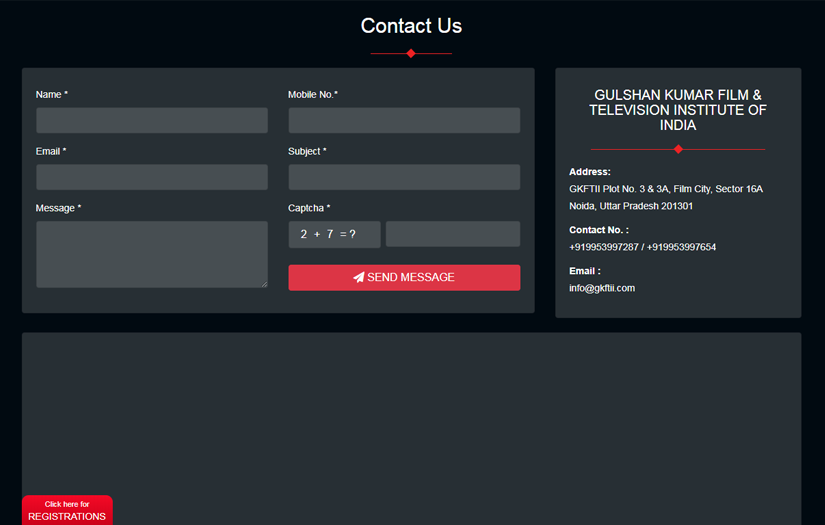Click the Send Message button

pyautogui.click(x=404, y=277)
